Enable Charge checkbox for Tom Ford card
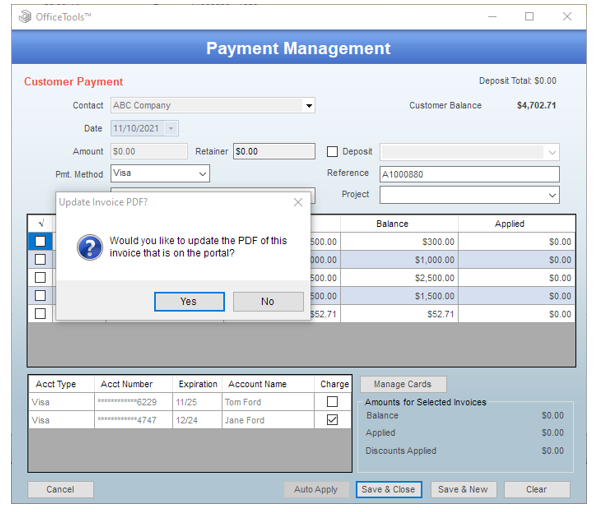The image size is (600, 512). pos(332,402)
